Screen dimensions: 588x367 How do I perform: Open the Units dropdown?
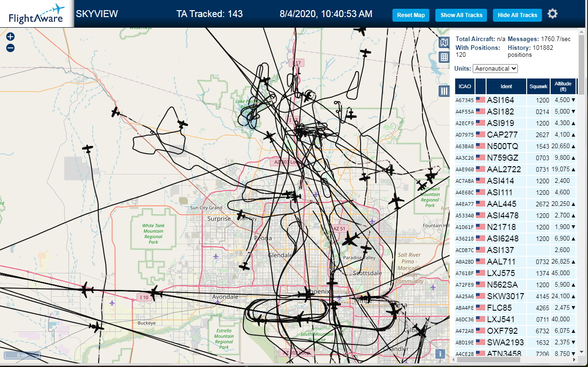tap(495, 68)
